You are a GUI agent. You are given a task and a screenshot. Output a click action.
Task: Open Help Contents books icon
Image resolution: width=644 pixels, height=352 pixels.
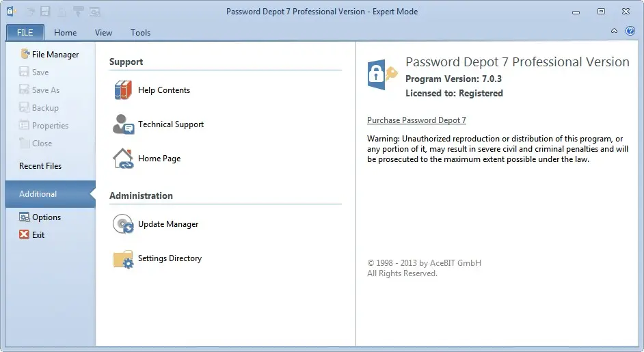[123, 90]
